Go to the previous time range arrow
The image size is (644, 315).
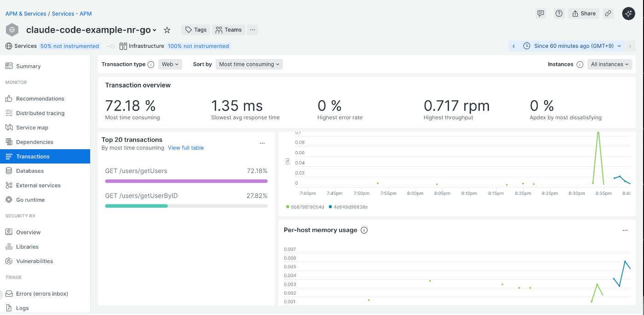click(514, 46)
